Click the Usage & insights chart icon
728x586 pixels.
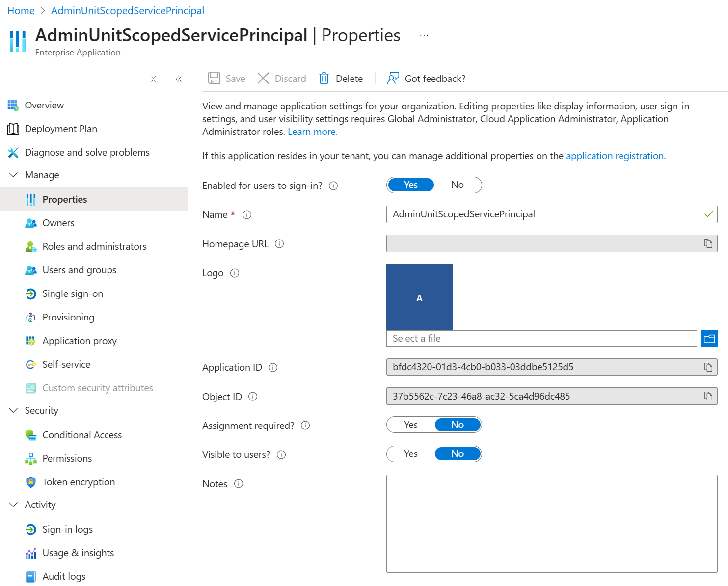point(31,553)
